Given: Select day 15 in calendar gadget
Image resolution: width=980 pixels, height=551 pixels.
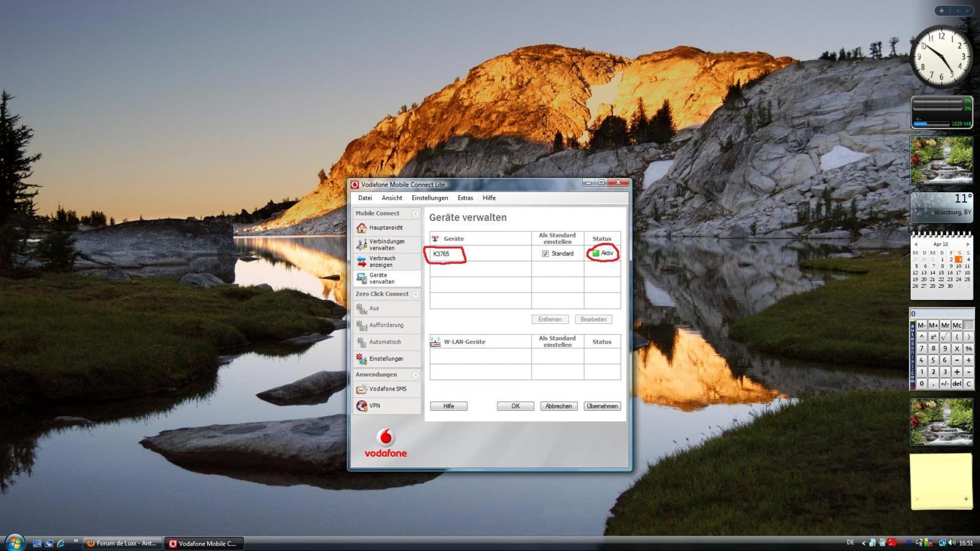Looking at the screenshot, I should click(942, 272).
